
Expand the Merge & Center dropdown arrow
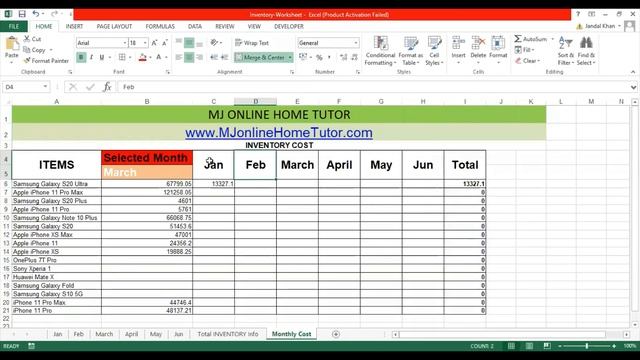pyautogui.click(x=290, y=57)
